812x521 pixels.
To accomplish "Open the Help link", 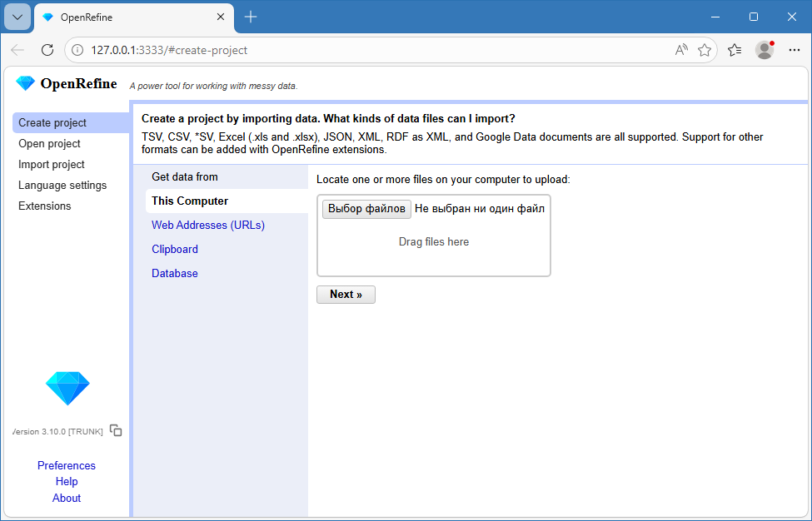I will 67,481.
